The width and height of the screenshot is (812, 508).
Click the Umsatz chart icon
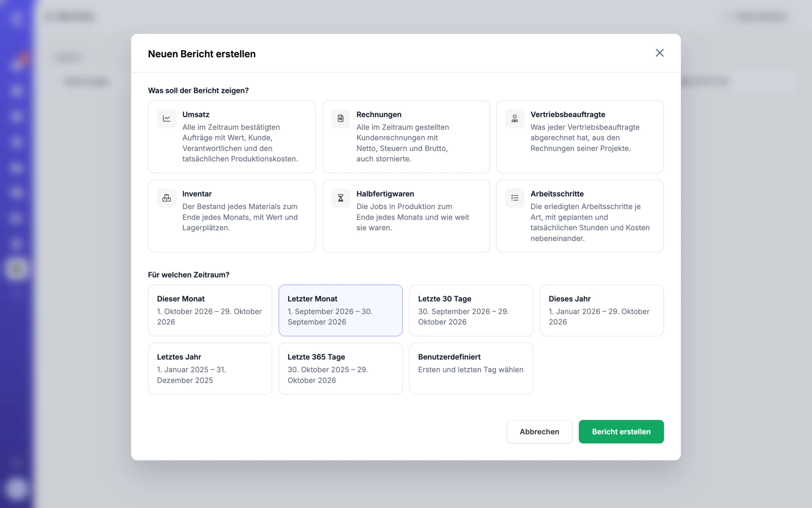(x=167, y=119)
